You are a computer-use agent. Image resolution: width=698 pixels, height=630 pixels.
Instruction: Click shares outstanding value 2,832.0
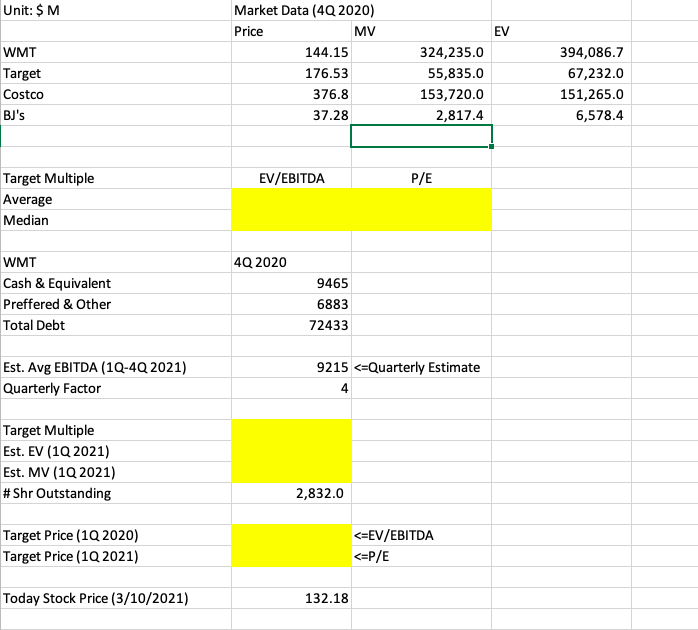(291, 493)
